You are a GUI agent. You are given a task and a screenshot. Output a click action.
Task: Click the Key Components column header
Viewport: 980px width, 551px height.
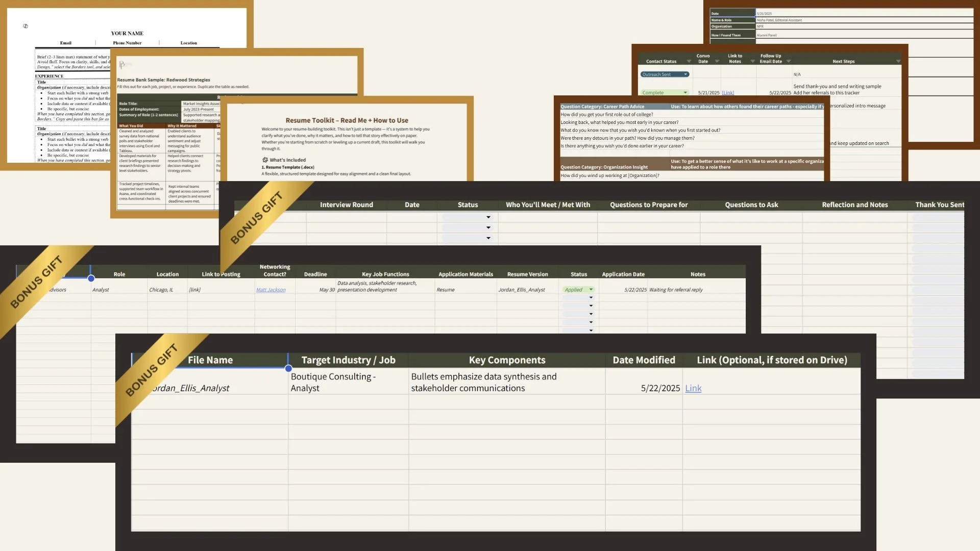(x=507, y=360)
